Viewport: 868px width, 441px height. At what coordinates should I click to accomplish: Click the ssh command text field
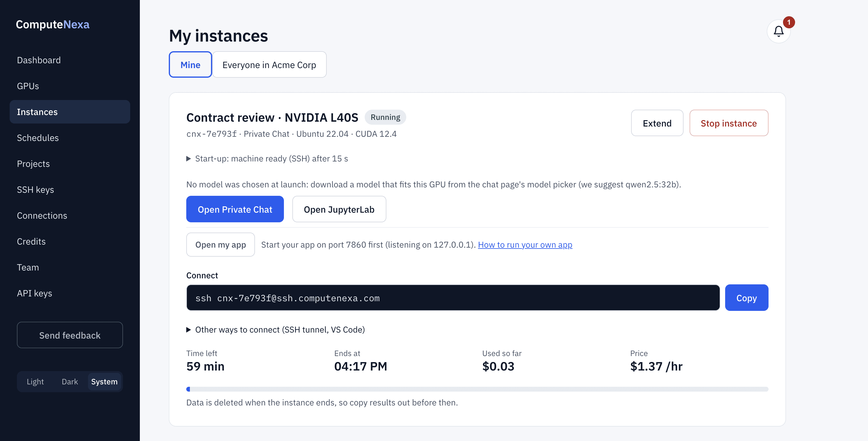point(453,298)
